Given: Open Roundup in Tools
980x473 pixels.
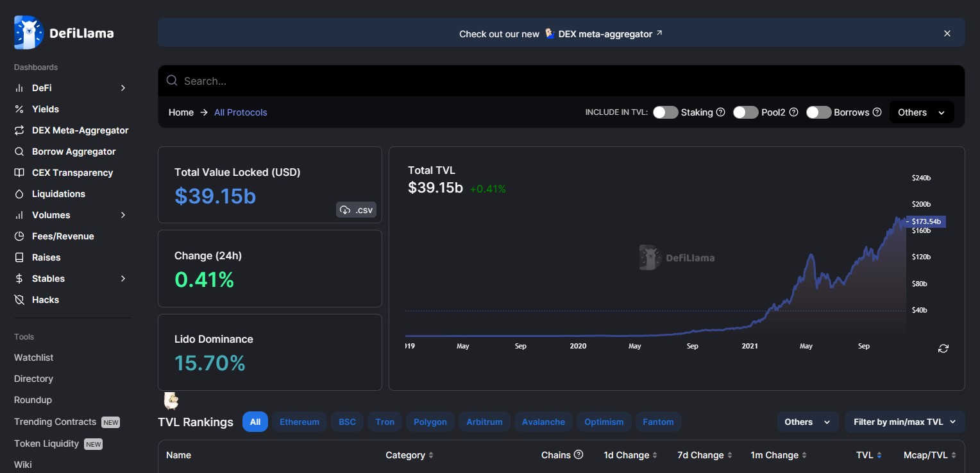Looking at the screenshot, I should [33, 400].
